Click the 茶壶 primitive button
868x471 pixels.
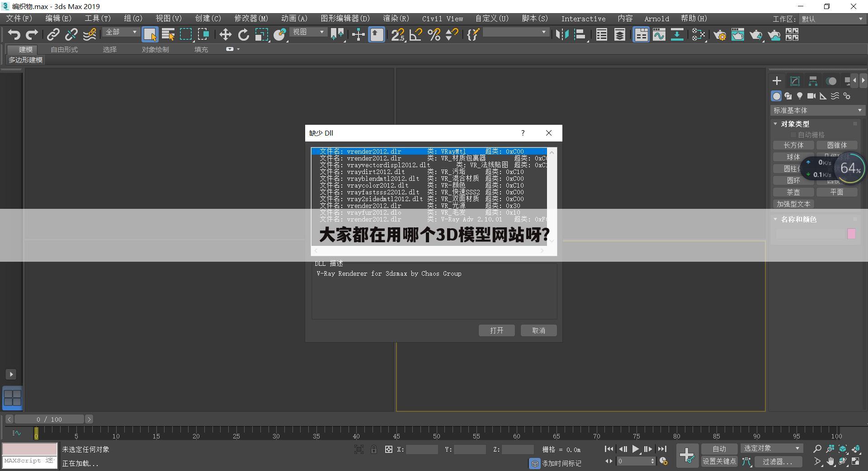(793, 192)
